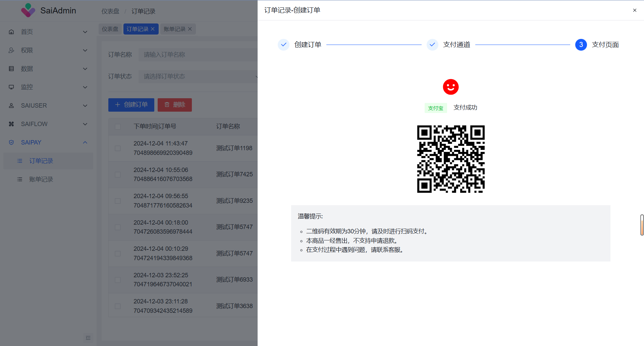Screen dimensions: 644x346
Task: Click the home icon beside 首页
Action: 11,32
